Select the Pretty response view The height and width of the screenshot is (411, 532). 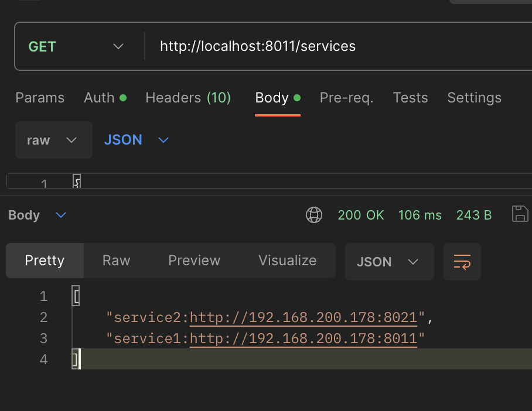click(45, 261)
